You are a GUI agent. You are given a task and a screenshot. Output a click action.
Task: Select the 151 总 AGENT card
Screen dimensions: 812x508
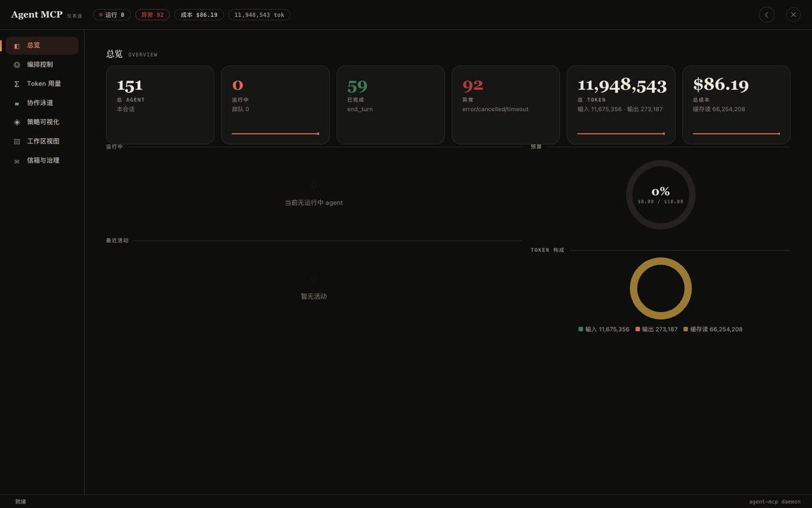pyautogui.click(x=160, y=105)
